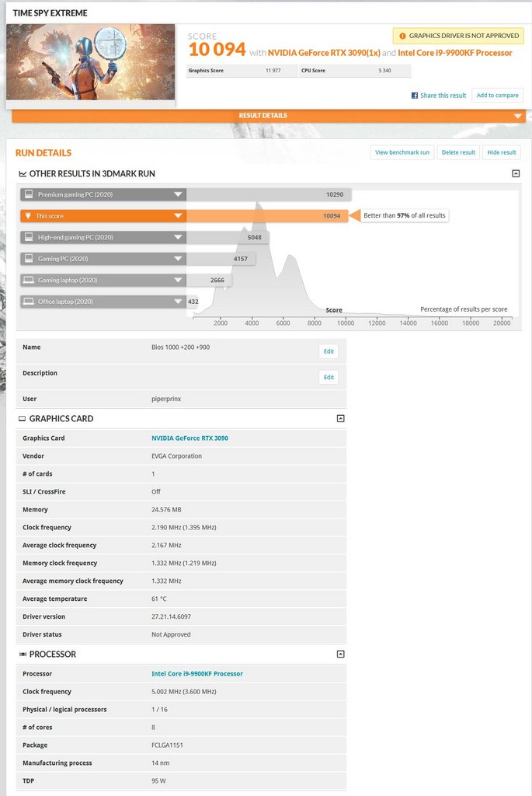Click the Better than 97% of all results tooltip
Image resolution: width=532 pixels, height=796 pixels.
click(404, 216)
